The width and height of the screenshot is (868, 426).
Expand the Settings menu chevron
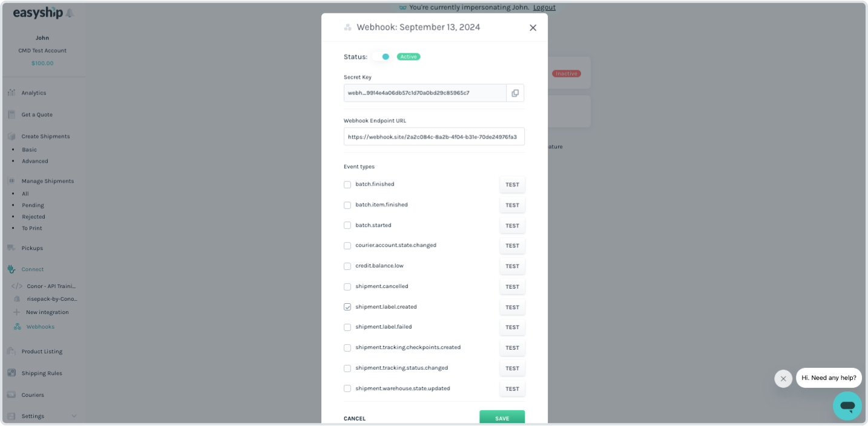tap(74, 416)
